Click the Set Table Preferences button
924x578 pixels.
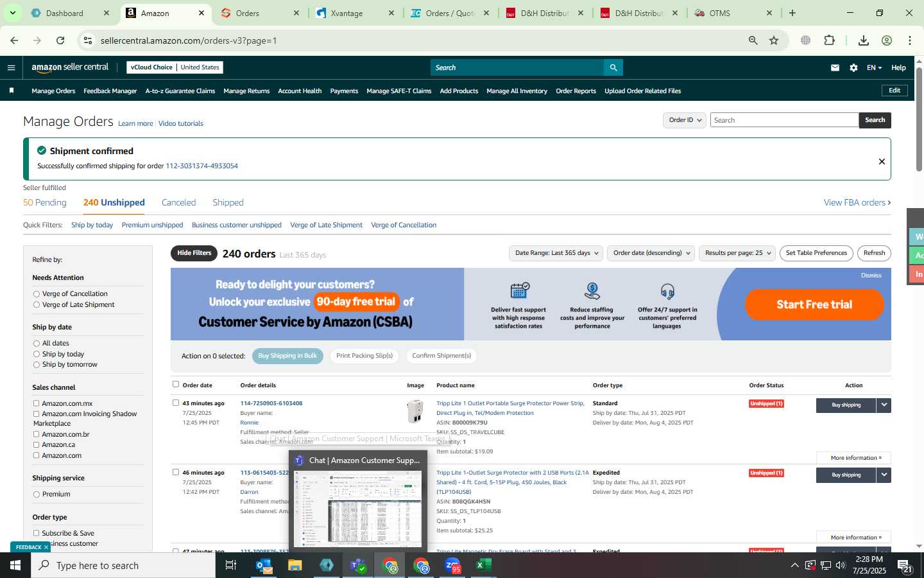[816, 253]
